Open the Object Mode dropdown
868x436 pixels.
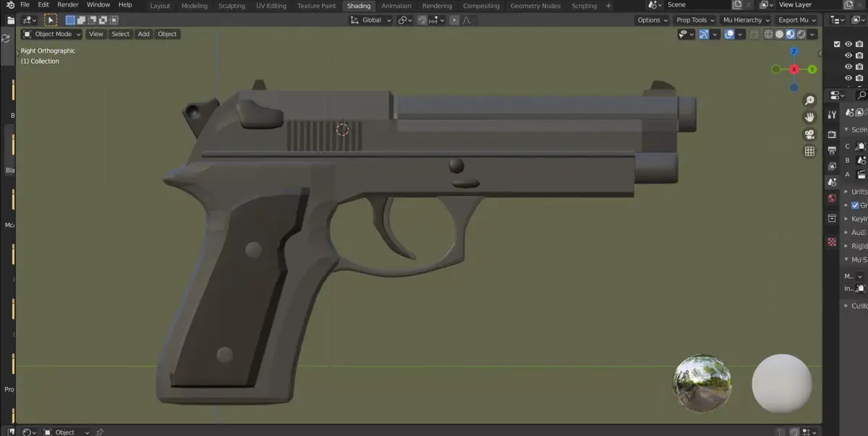pos(51,34)
